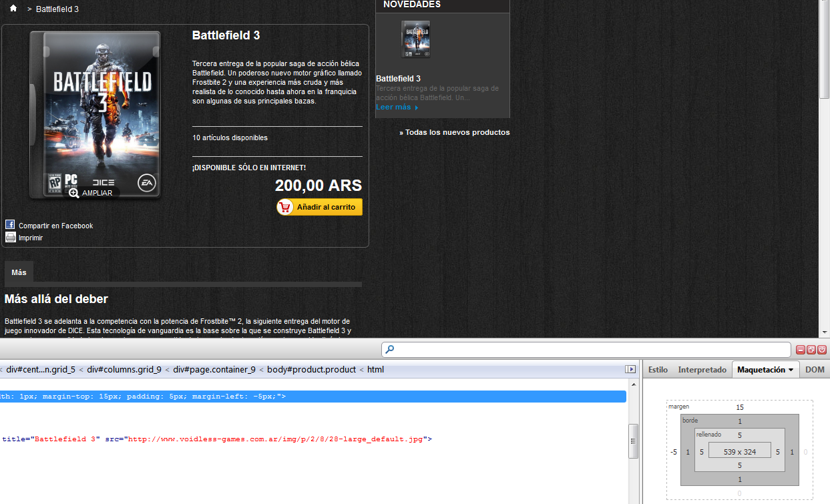Click the highlighted HTML style line
The image size is (830, 504).
313,397
